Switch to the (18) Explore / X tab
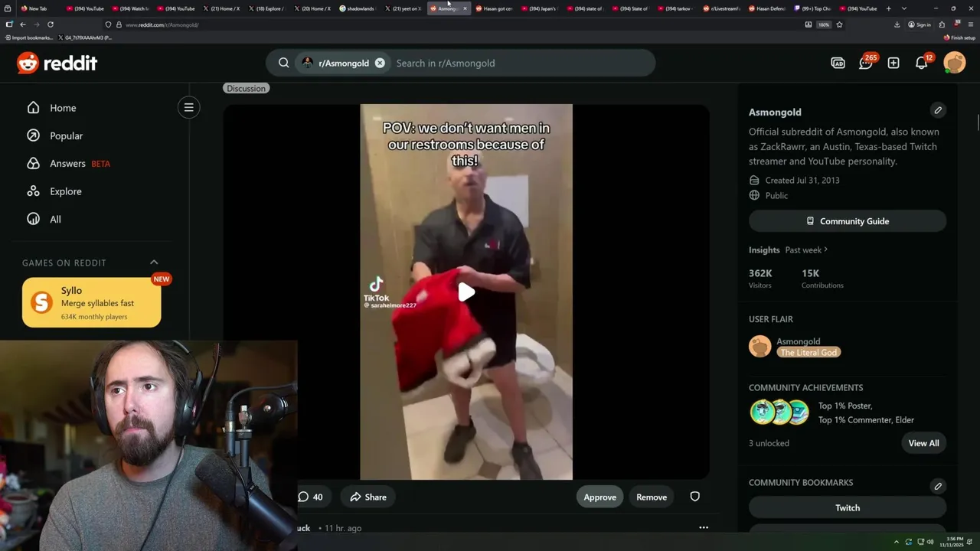980x551 pixels. 266,8
